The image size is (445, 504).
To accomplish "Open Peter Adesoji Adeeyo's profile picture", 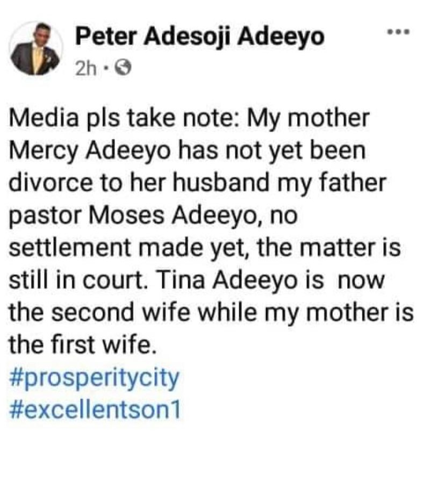I will 37,49.
